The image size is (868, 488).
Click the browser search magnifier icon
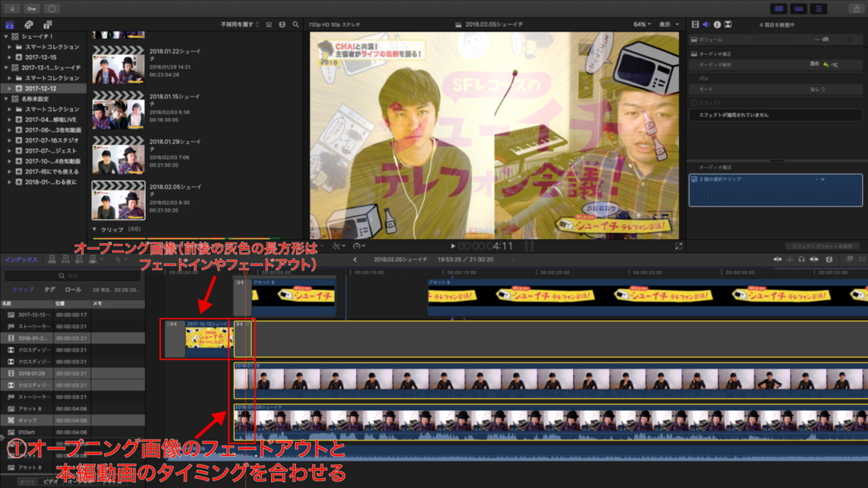click(296, 25)
